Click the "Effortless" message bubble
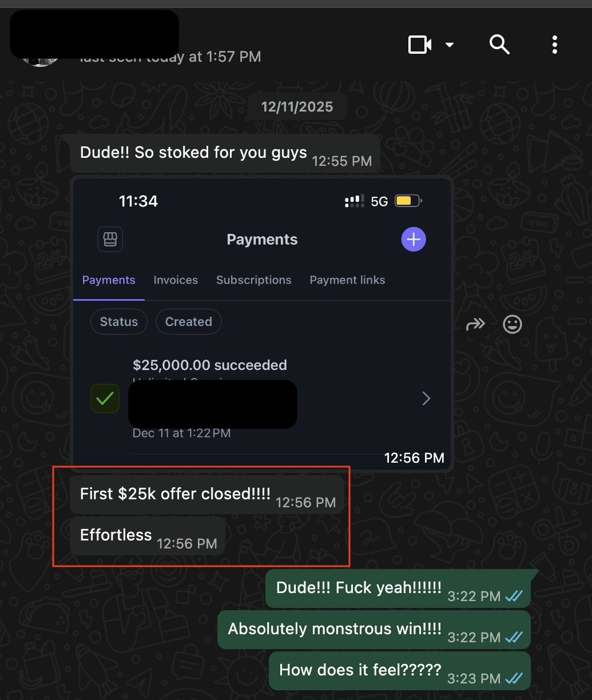Image resolution: width=592 pixels, height=700 pixels. pyautogui.click(x=148, y=536)
